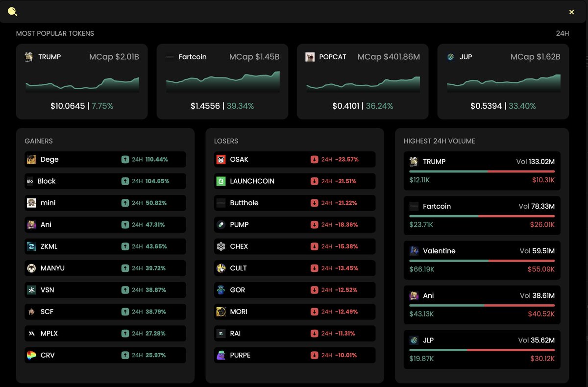
Task: Click the LOSERS section heading
Action: click(x=226, y=141)
